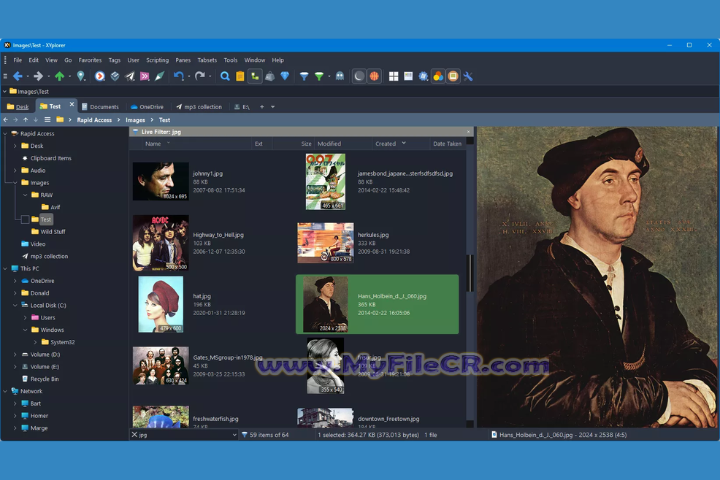Click the hamburger menu icon in breadcrumb bar

47,119
